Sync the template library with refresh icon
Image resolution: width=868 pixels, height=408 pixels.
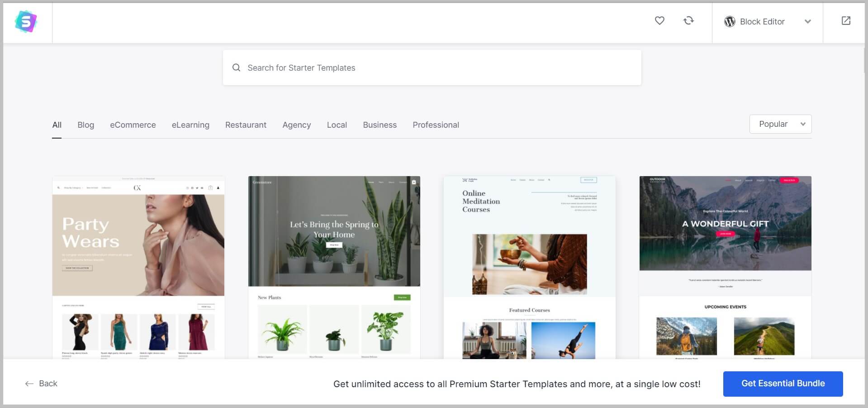[688, 20]
